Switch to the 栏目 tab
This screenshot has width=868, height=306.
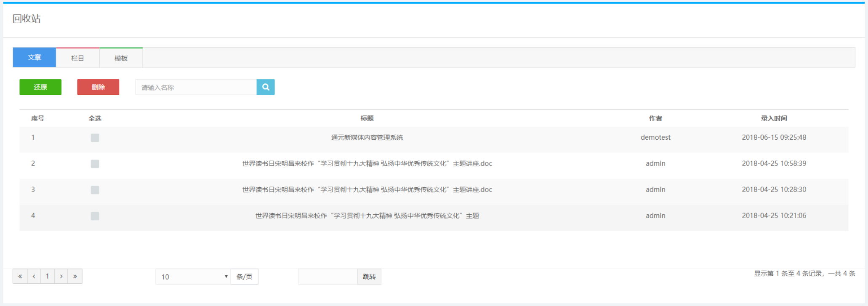(77, 58)
